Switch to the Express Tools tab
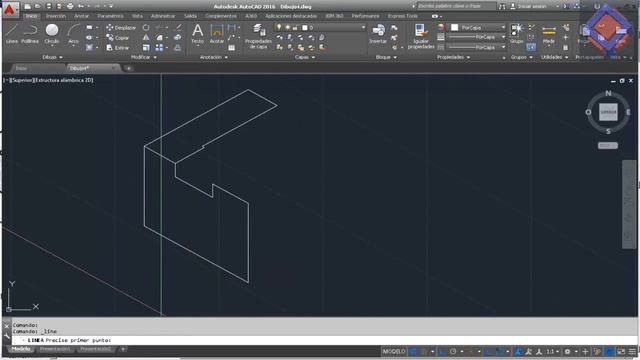Image resolution: width=640 pixels, height=360 pixels. click(x=402, y=16)
